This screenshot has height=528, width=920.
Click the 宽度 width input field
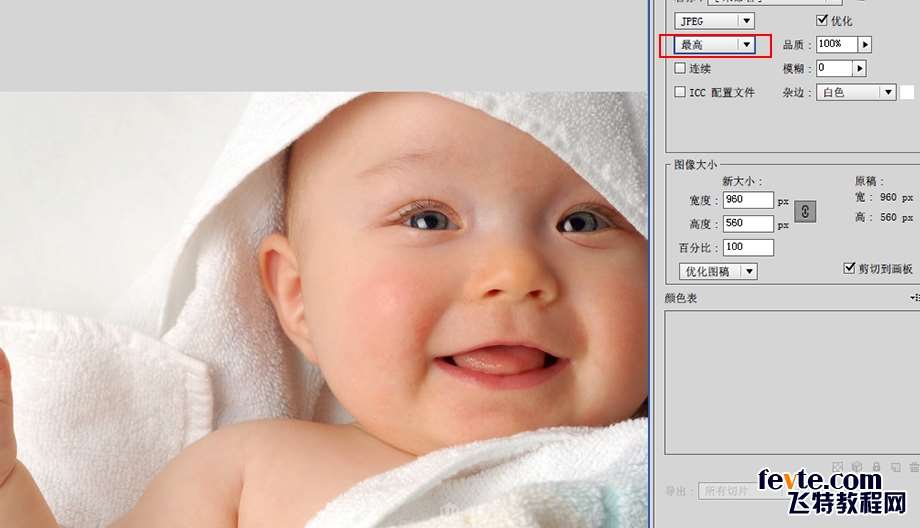(x=748, y=200)
